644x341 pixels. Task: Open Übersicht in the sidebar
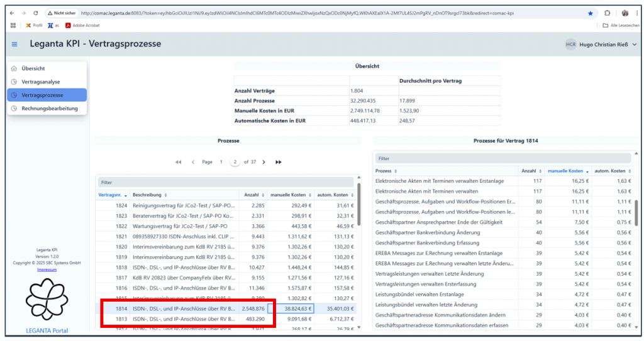click(33, 68)
